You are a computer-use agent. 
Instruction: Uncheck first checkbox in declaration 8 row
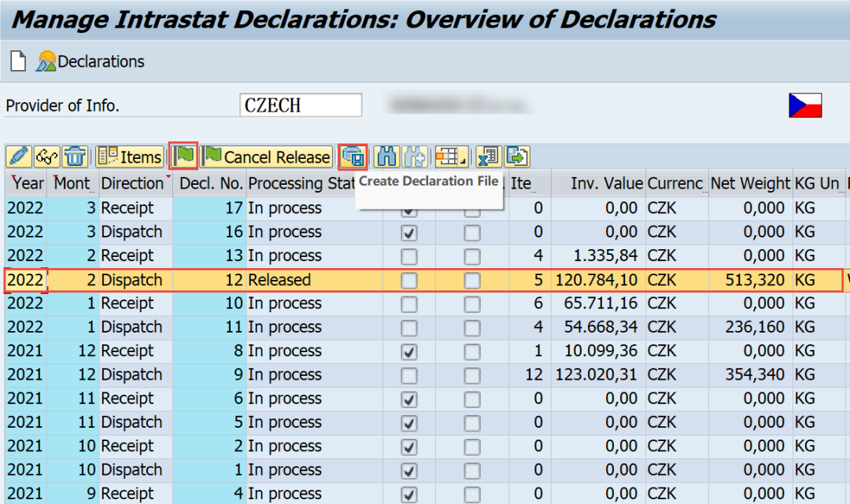point(409,352)
